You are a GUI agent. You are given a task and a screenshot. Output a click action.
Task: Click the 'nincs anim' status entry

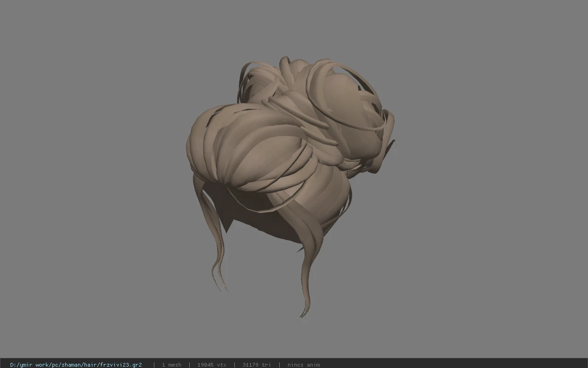[x=304, y=365]
